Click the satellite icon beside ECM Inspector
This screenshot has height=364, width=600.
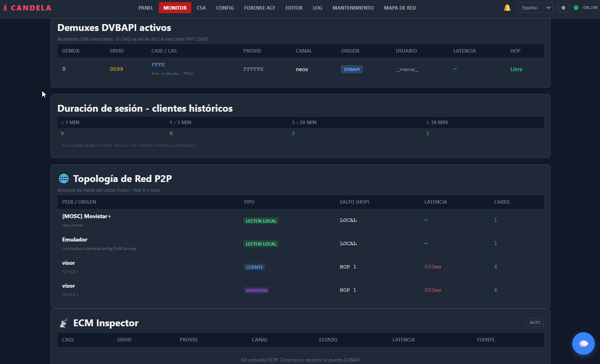pos(63,323)
